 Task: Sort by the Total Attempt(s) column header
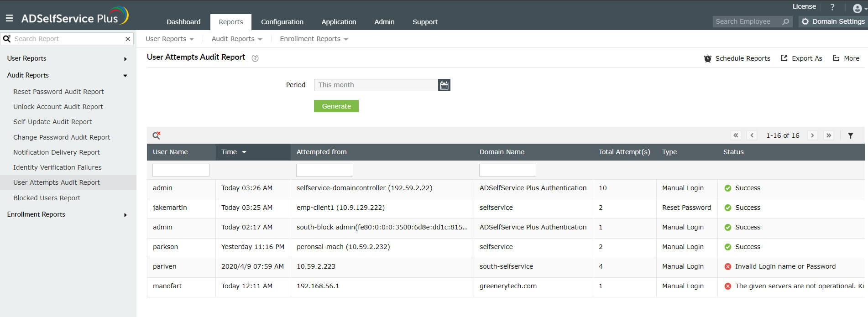click(x=624, y=152)
